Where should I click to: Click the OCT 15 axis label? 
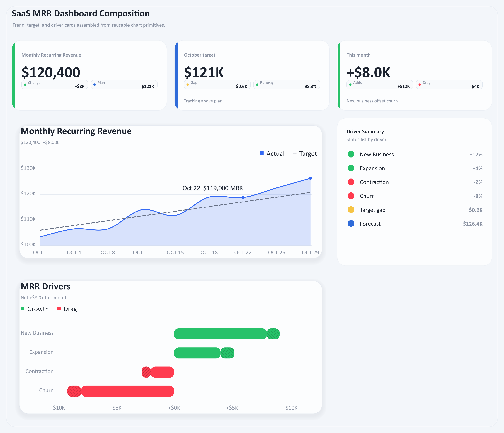coord(175,252)
